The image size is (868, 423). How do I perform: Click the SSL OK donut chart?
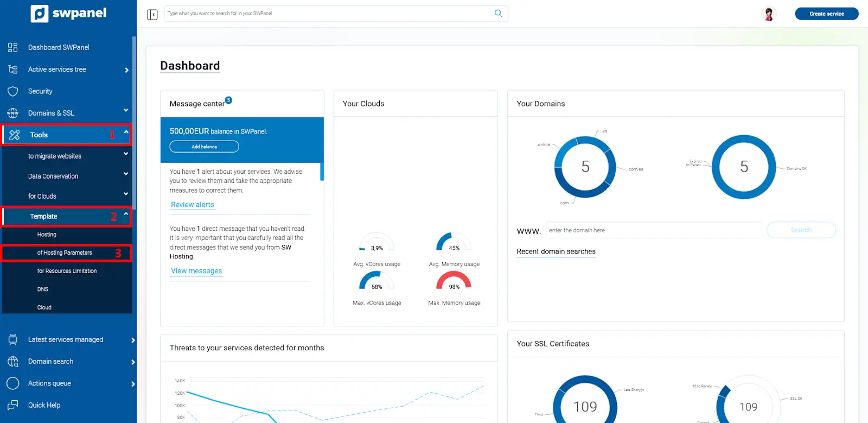[748, 400]
